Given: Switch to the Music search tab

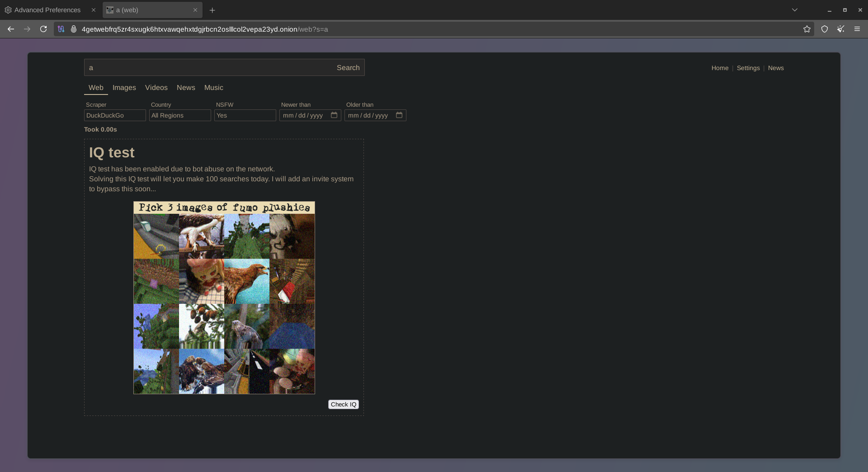Looking at the screenshot, I should pyautogui.click(x=213, y=88).
